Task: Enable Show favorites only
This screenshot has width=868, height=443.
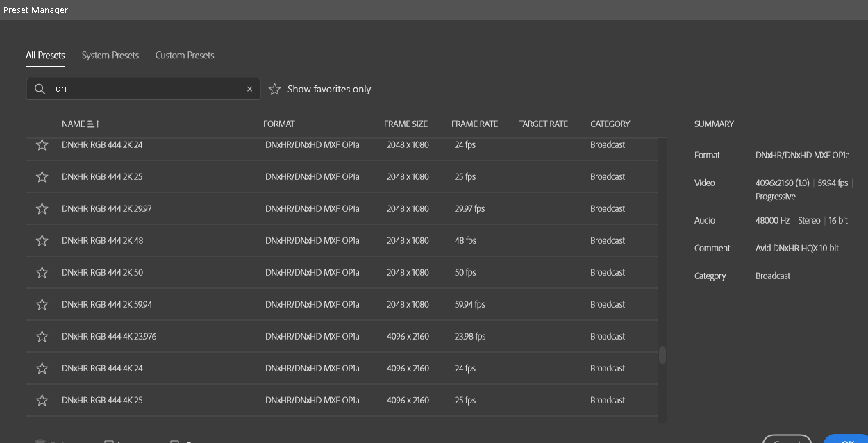Action: point(330,89)
